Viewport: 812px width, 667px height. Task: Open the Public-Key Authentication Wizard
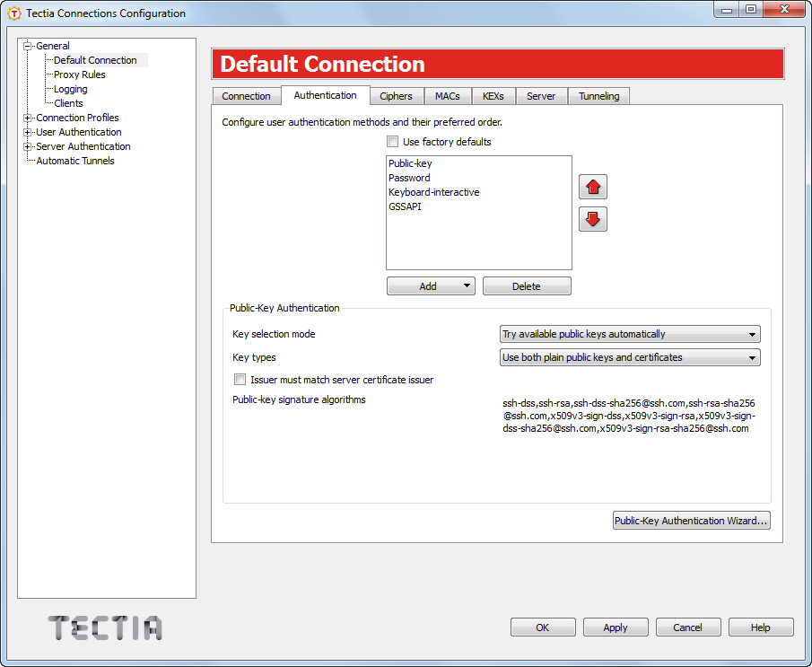click(691, 521)
